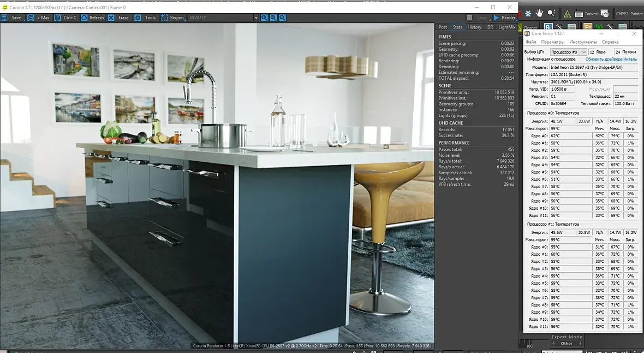The image size is (644, 353).
Task: Click the green triangle mesh icon
Action: tap(567, 14)
